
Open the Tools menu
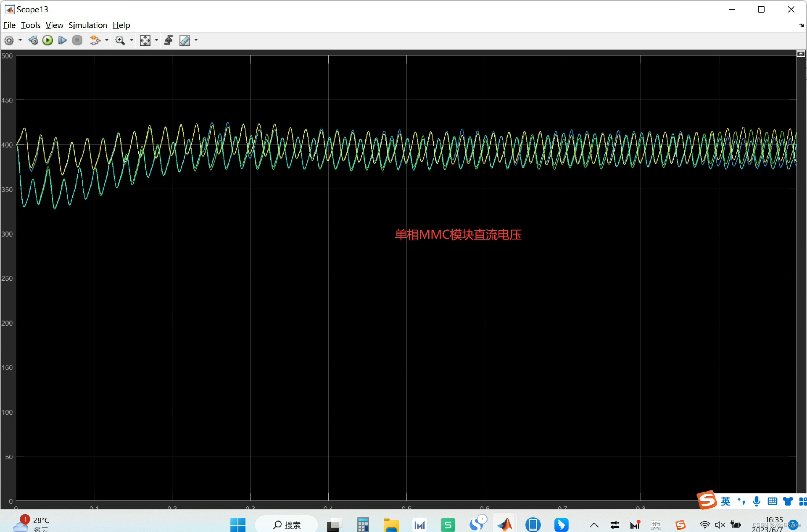coord(31,25)
